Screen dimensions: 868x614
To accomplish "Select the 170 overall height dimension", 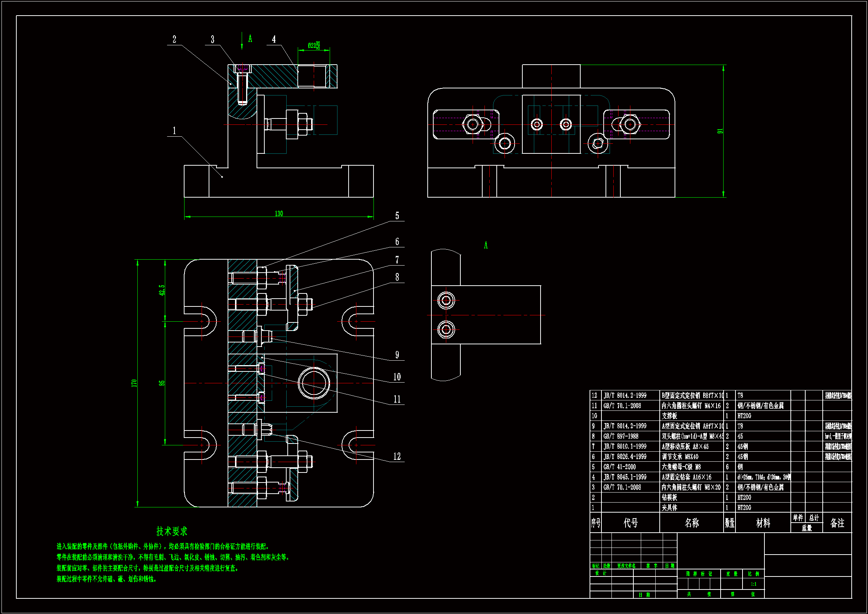I will pyautogui.click(x=134, y=383).
